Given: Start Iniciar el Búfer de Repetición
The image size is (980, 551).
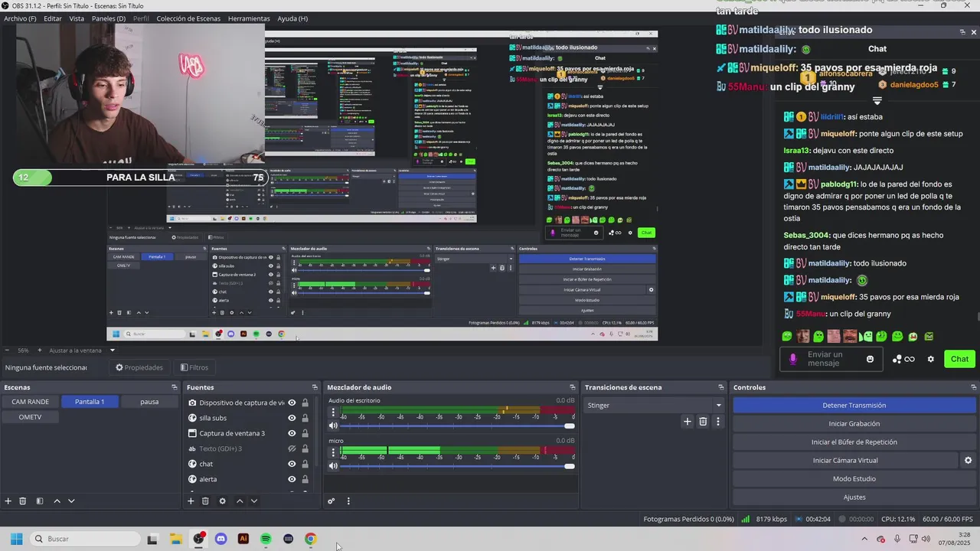Looking at the screenshot, I should coord(854,442).
